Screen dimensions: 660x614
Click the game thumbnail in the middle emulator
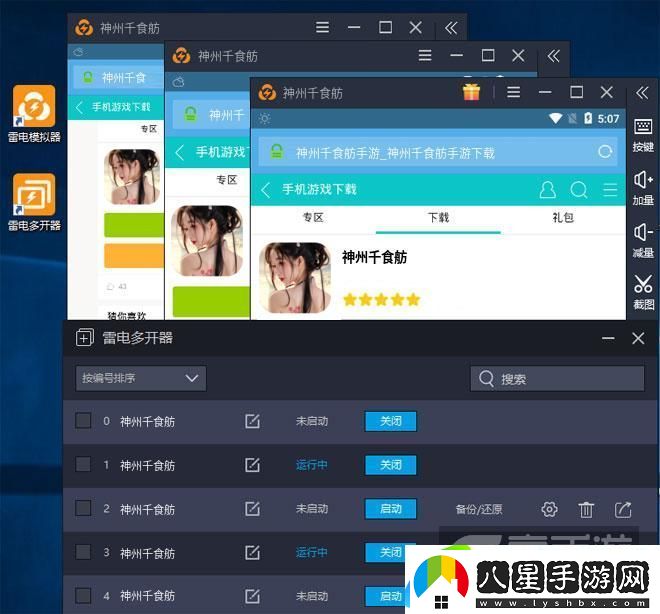207,240
